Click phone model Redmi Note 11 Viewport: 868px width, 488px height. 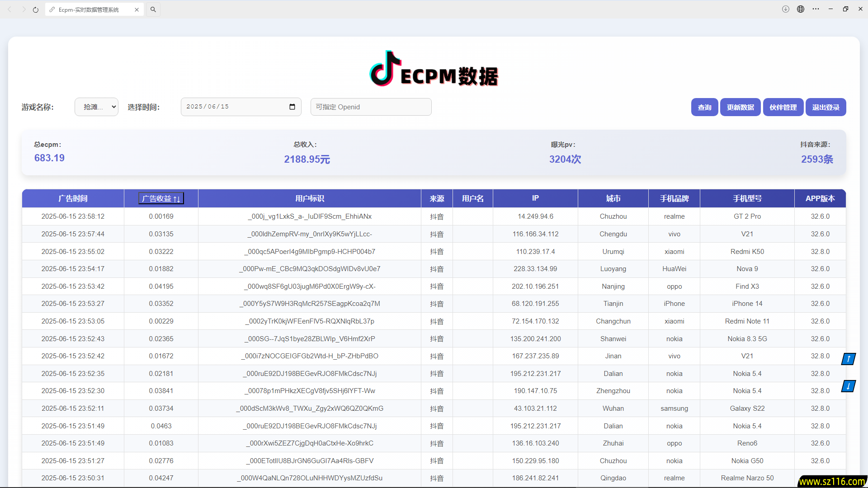[x=747, y=321]
